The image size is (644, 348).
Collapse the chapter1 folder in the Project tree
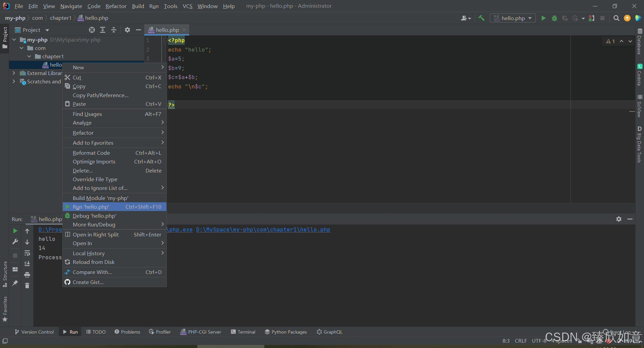point(29,56)
